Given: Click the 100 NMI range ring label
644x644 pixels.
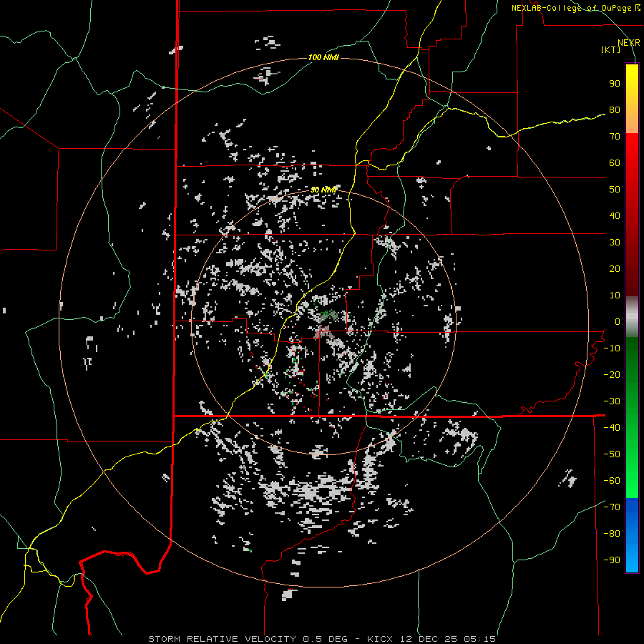Looking at the screenshot, I should 323,57.
